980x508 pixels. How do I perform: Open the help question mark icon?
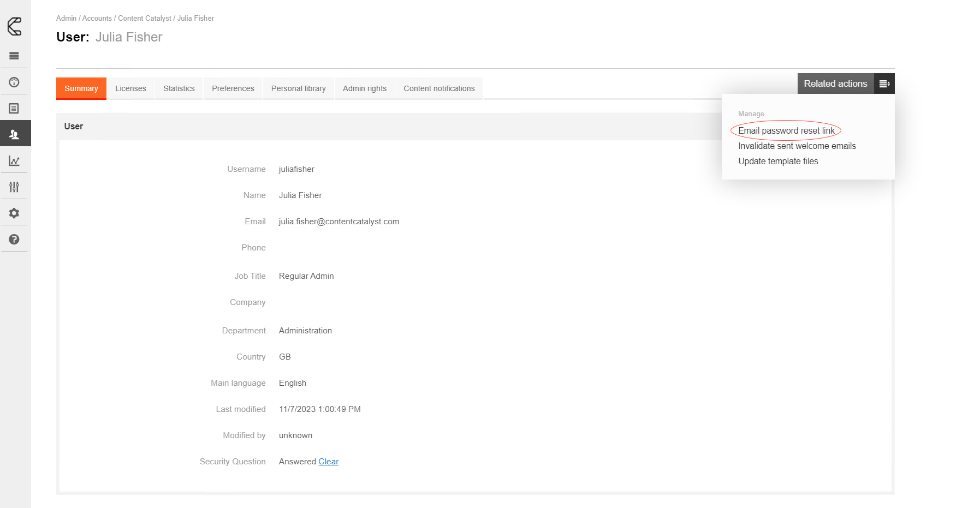pos(14,240)
